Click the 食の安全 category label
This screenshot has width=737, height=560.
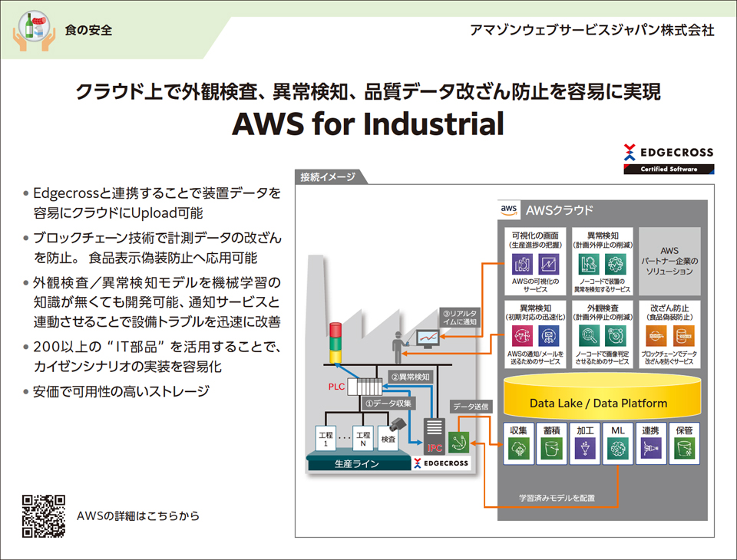88,31
